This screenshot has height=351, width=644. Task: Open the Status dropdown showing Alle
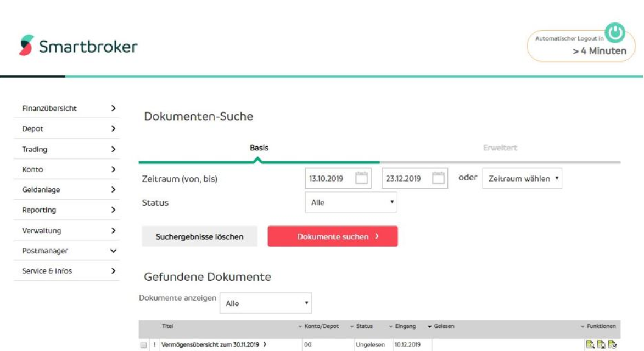point(351,202)
